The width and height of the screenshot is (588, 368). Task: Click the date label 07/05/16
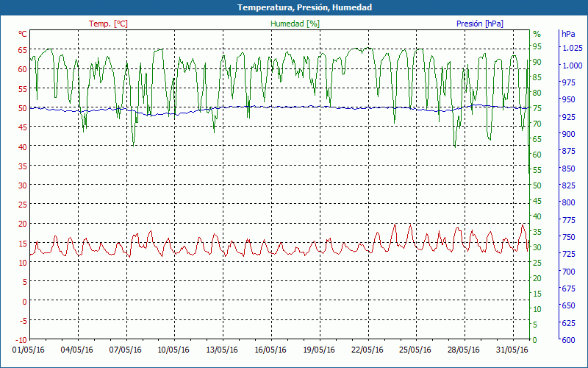click(125, 350)
